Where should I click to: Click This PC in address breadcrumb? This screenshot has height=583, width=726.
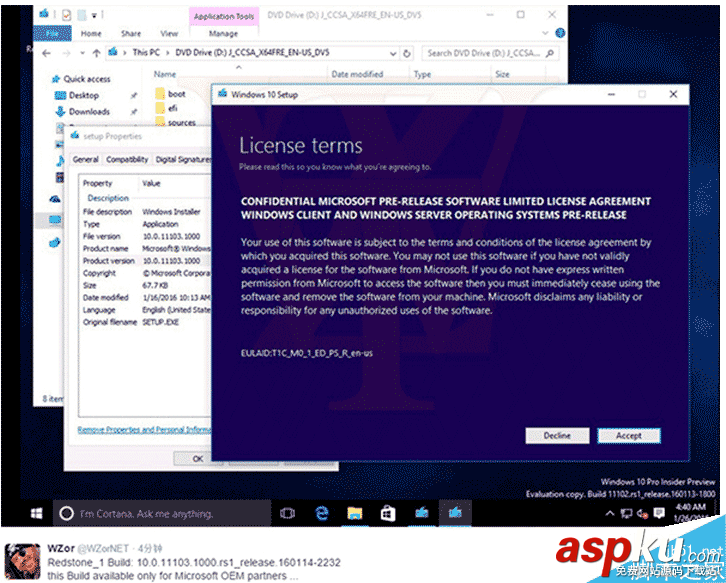point(146,52)
